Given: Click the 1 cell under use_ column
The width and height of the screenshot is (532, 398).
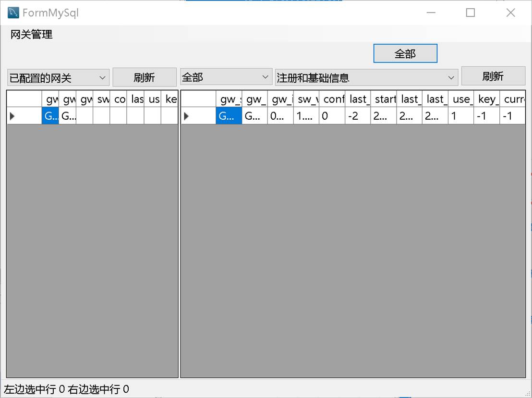Looking at the screenshot, I should (461, 116).
